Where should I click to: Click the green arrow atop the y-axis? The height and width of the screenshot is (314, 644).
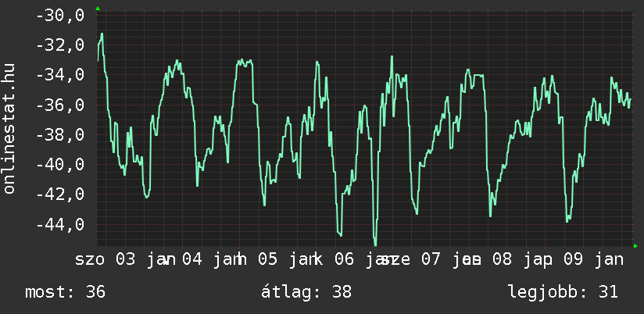click(x=97, y=9)
